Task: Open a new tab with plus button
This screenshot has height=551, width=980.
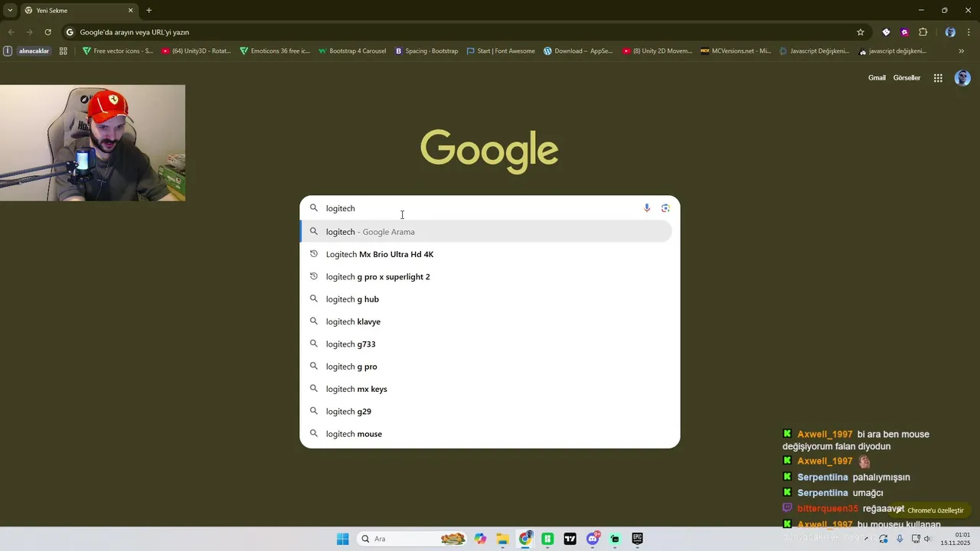Action: 149,10
